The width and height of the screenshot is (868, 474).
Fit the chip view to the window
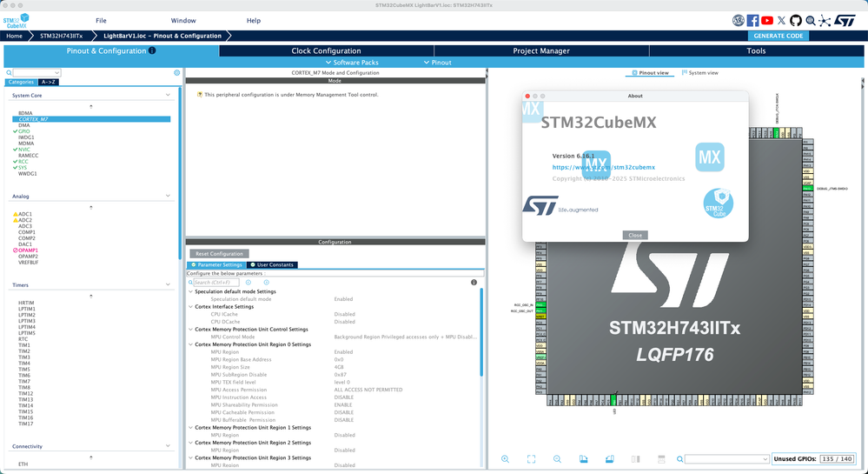point(531,459)
